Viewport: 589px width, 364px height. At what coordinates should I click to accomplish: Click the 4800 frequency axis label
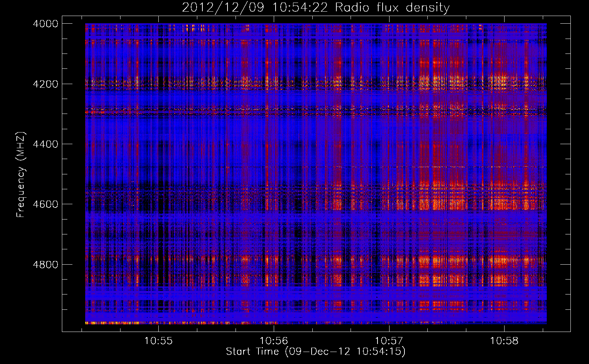coord(46,265)
